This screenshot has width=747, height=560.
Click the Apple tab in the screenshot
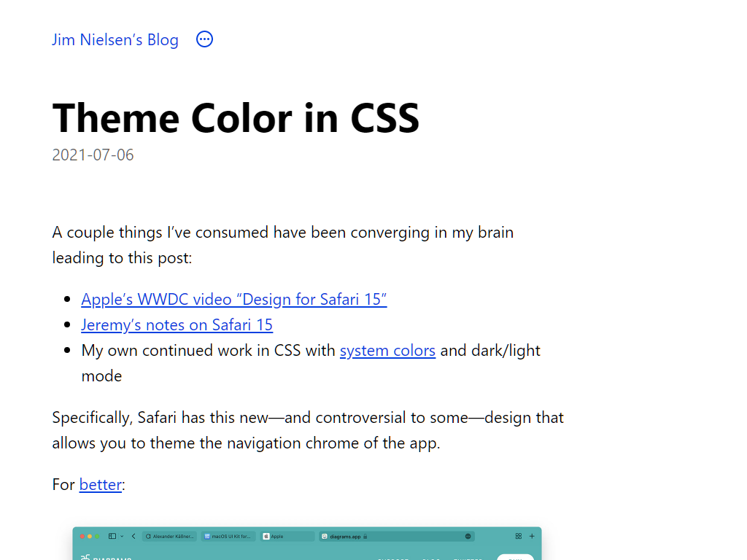click(x=287, y=536)
